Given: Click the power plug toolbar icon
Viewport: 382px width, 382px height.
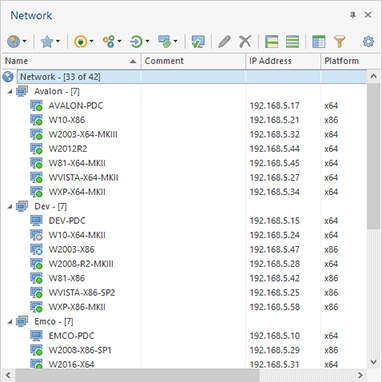Looking at the screenshot, I should [x=80, y=42].
